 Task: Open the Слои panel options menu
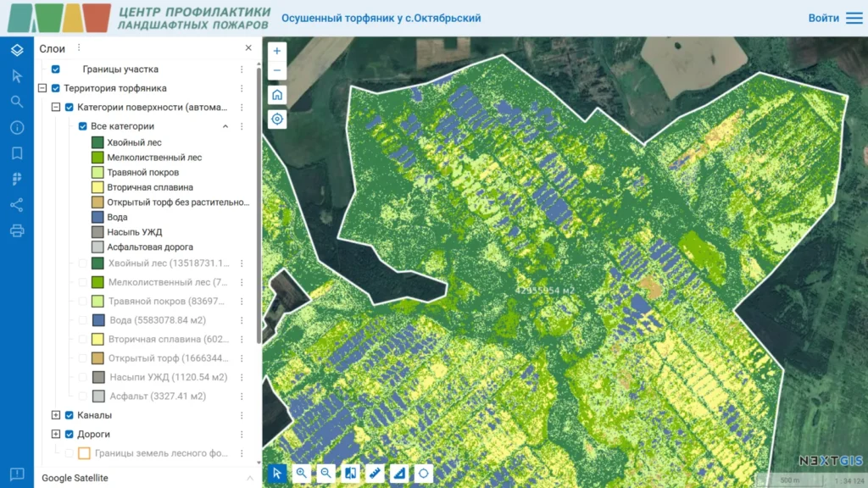[x=79, y=48]
